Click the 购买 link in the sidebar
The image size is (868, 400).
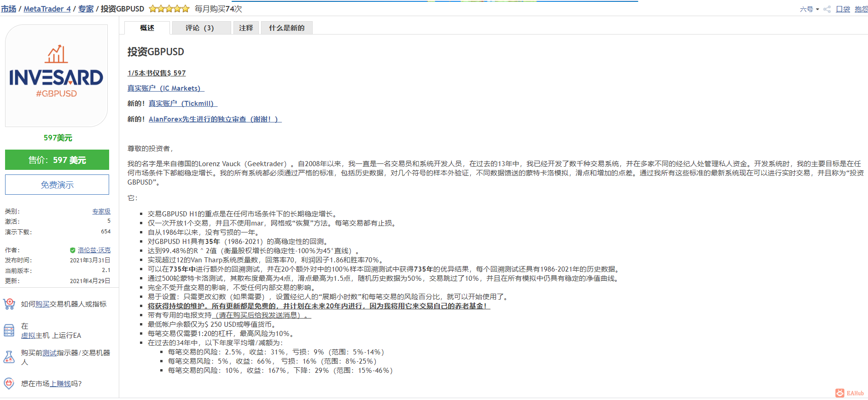coord(42,304)
